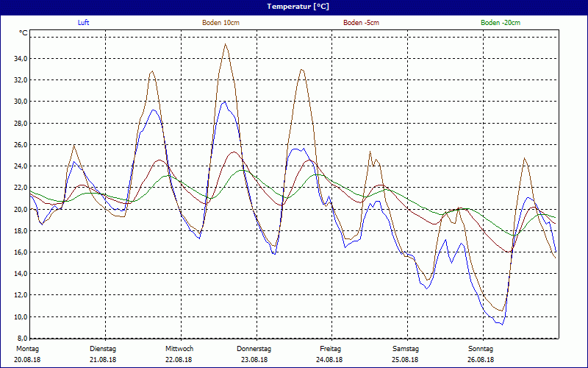Click the '12,0' y-axis value

coord(20,295)
